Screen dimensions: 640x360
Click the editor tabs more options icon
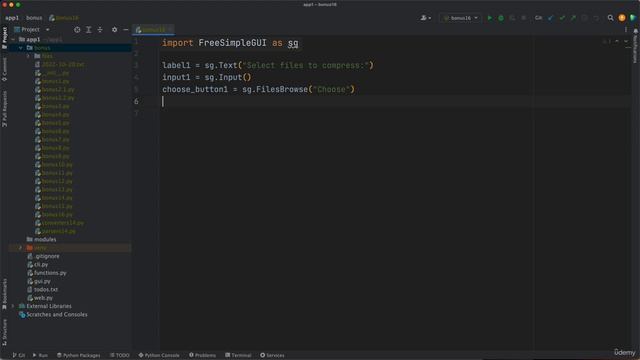coord(626,29)
